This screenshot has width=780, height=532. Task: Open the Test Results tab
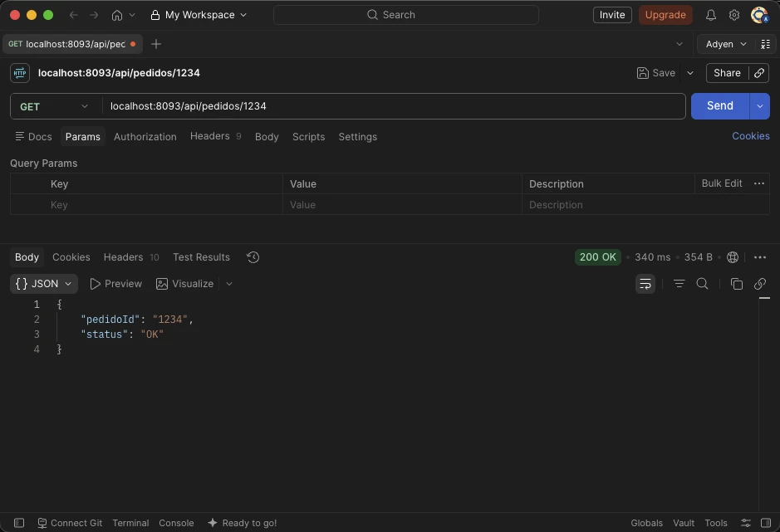pos(202,257)
